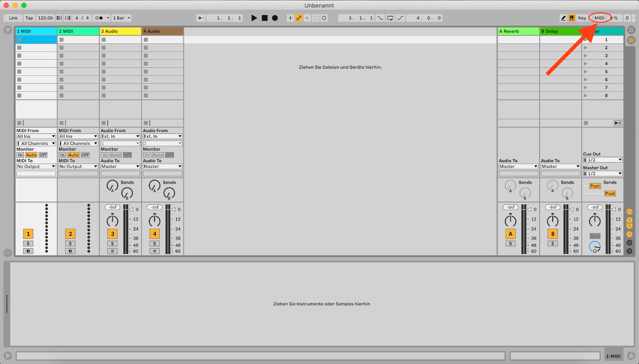
Task: Deactivate track 4 Audio activator button
Action: pyautogui.click(x=155, y=234)
